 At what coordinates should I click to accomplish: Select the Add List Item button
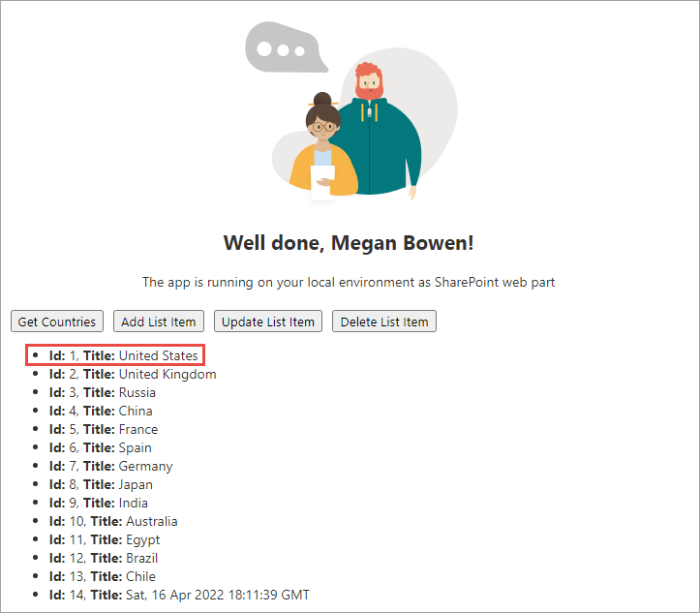click(159, 322)
